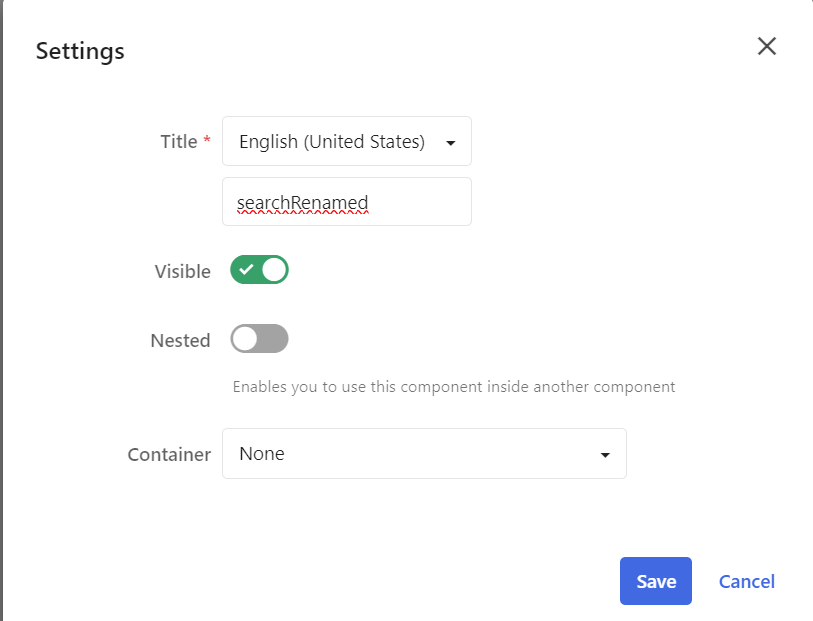Click the caret arrow on Container dropdown

click(x=604, y=455)
